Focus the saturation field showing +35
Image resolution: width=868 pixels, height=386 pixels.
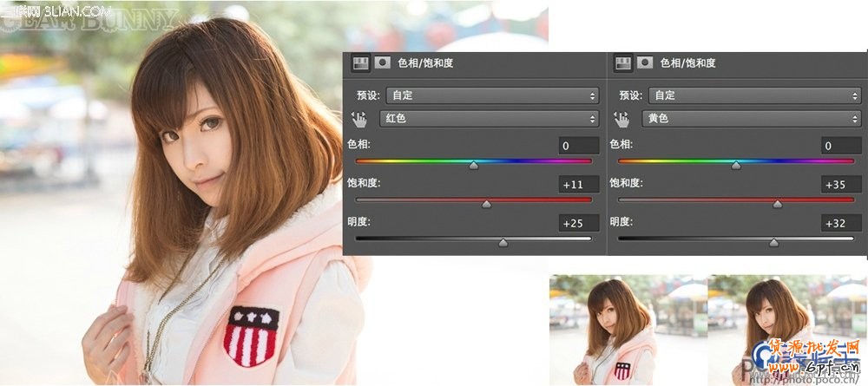coord(840,184)
